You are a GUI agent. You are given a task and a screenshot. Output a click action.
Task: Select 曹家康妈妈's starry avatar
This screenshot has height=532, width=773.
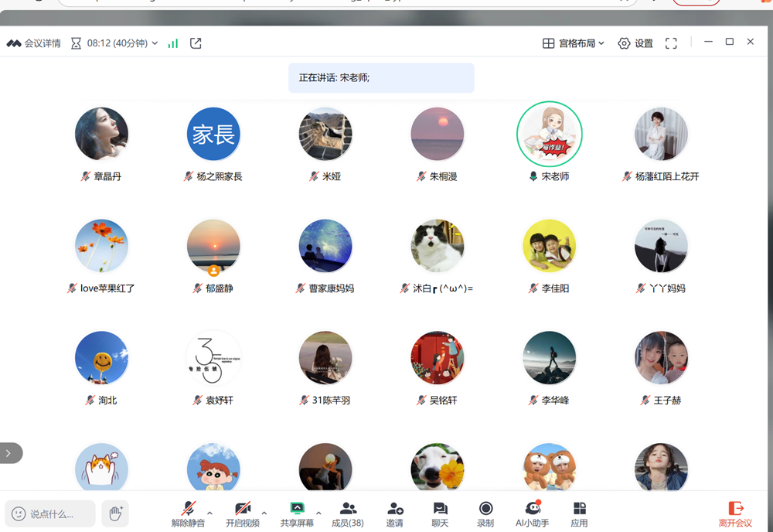point(325,246)
